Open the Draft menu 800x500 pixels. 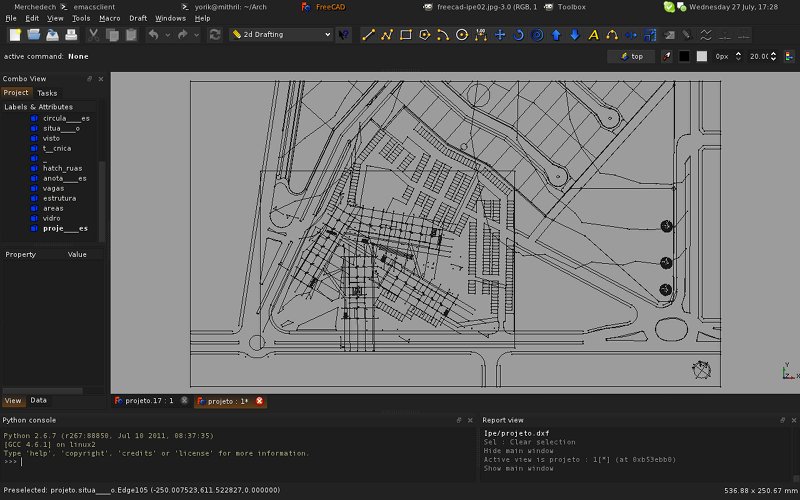[x=138, y=18]
